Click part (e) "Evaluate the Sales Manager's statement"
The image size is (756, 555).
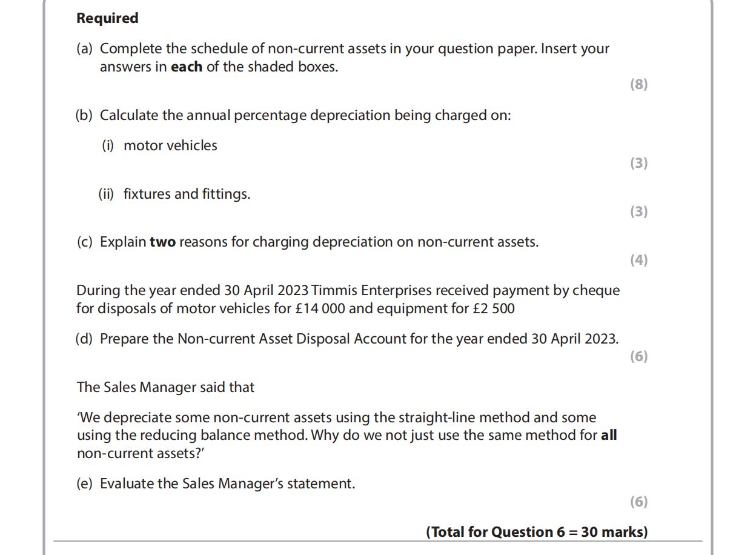click(227, 484)
